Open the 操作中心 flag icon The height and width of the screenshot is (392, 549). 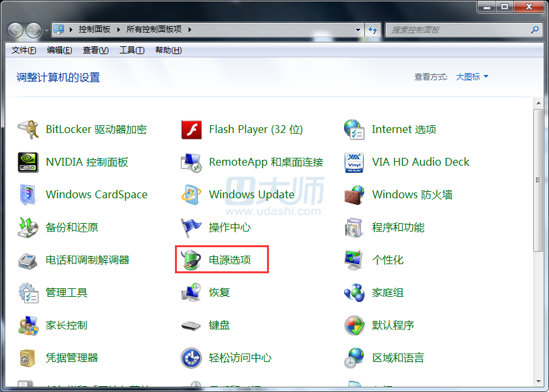[x=191, y=227]
